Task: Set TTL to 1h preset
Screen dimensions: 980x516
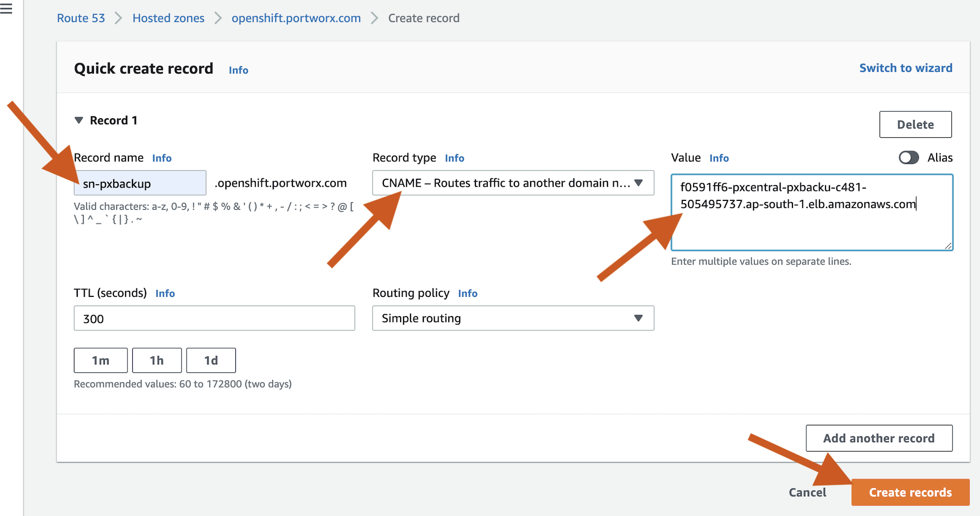Action: point(157,360)
